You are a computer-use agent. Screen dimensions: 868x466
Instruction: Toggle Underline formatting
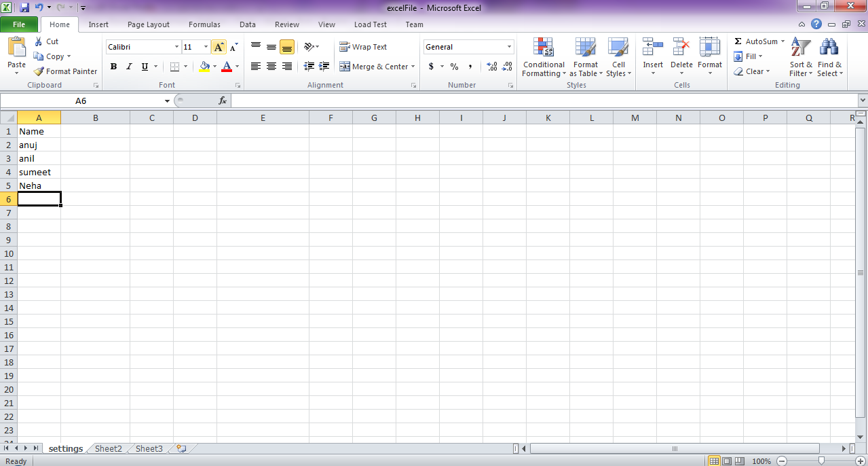145,67
